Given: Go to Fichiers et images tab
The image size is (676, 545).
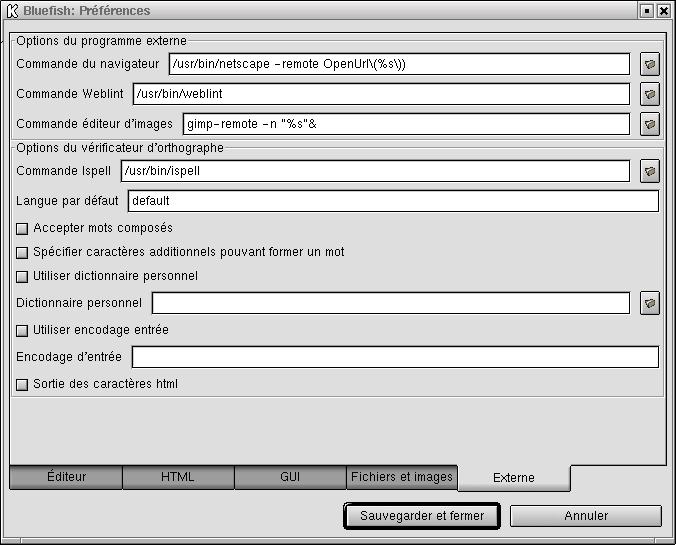Looking at the screenshot, I should point(402,478).
